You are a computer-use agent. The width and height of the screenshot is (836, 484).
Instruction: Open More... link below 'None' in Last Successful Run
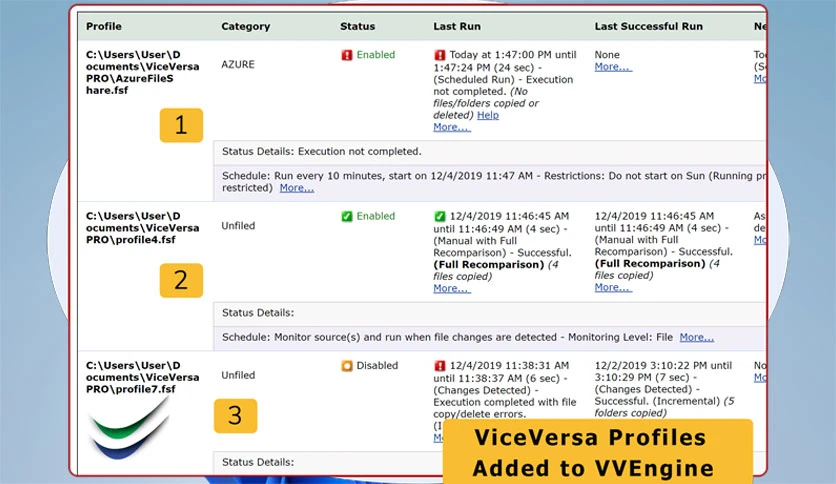[x=613, y=67]
